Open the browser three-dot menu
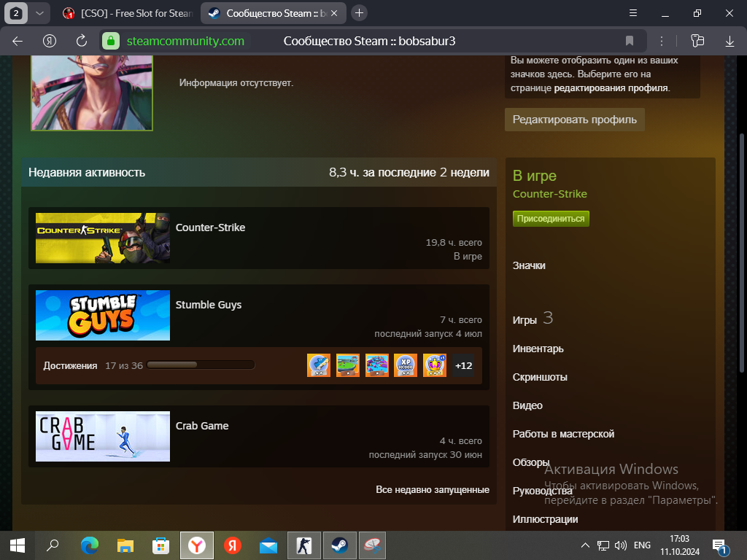 pyautogui.click(x=662, y=41)
